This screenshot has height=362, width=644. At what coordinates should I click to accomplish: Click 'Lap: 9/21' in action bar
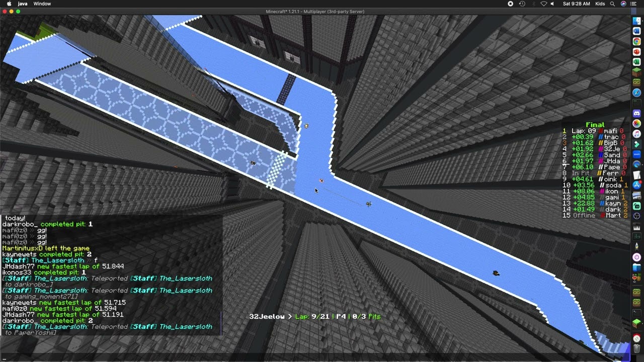[312, 316]
